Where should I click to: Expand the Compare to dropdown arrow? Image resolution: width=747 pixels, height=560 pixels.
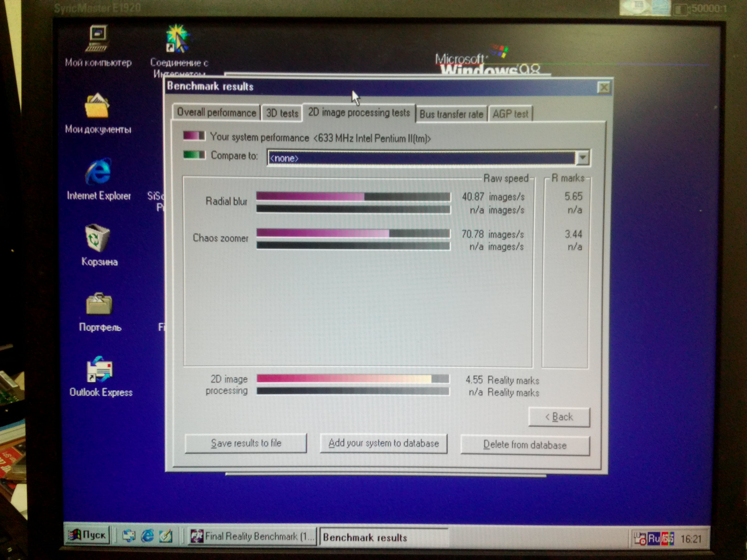pos(583,158)
